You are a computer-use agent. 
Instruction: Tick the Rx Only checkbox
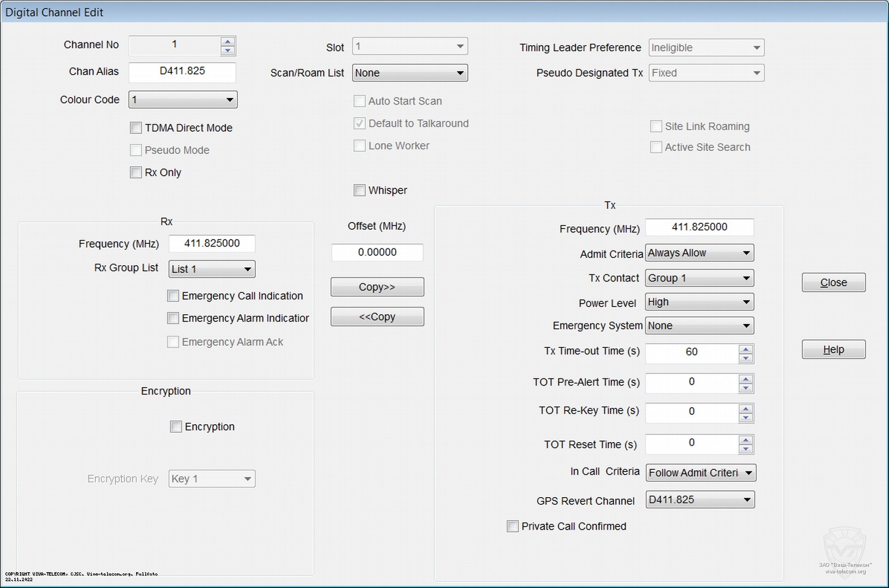136,173
